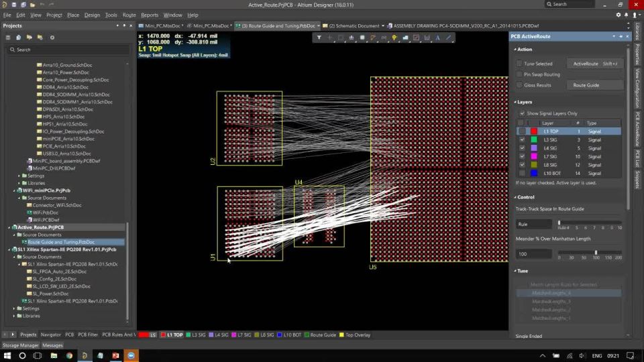Screen dimensions: 644x362
Task: Click the place component square icon
Action: point(362,38)
